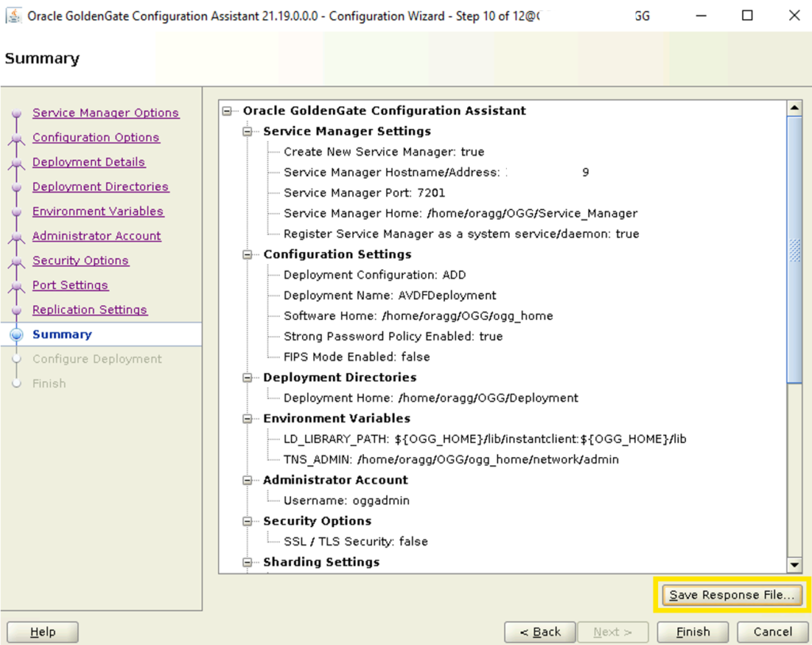This screenshot has width=812, height=645.
Task: Select the Deployment Home path row
Action: click(431, 398)
